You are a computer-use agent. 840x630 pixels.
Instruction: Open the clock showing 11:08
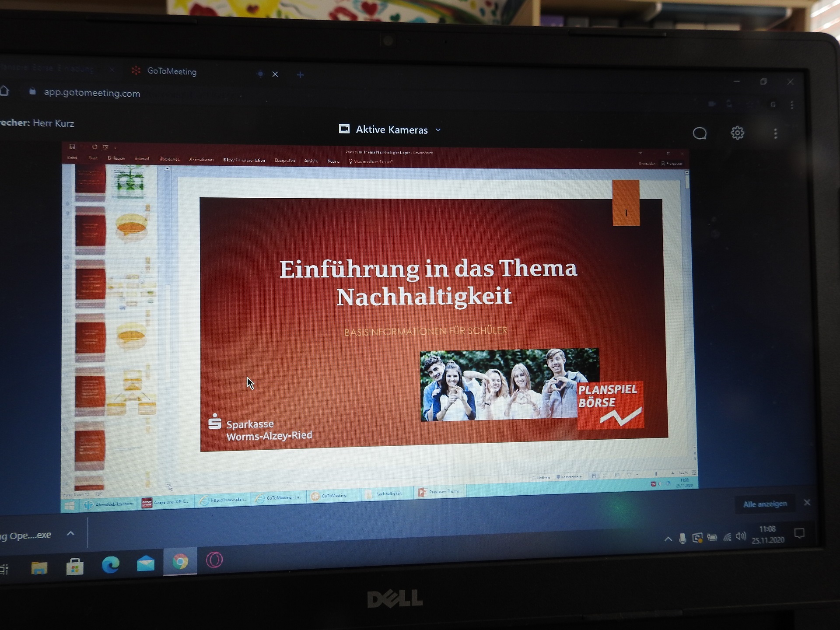tap(768, 534)
